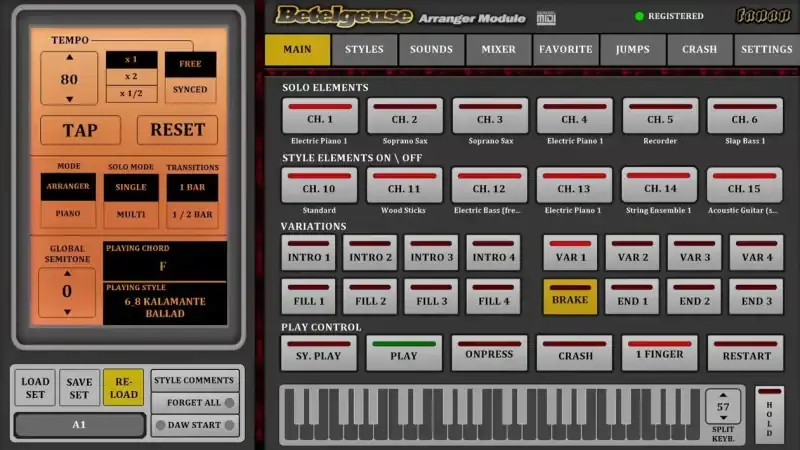Click the yellow RE-LOAD button
800x450 pixels.
click(123, 388)
